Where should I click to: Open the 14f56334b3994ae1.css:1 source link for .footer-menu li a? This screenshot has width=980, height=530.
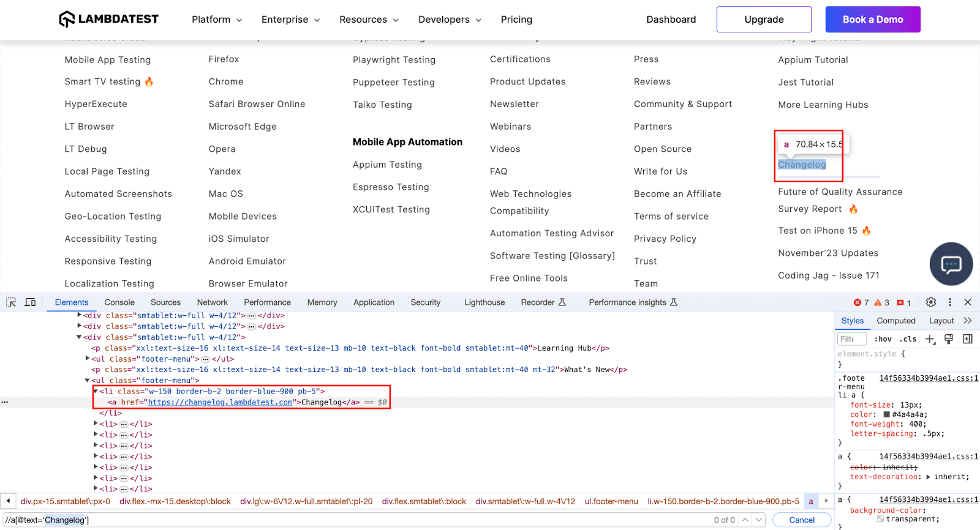[x=929, y=378]
